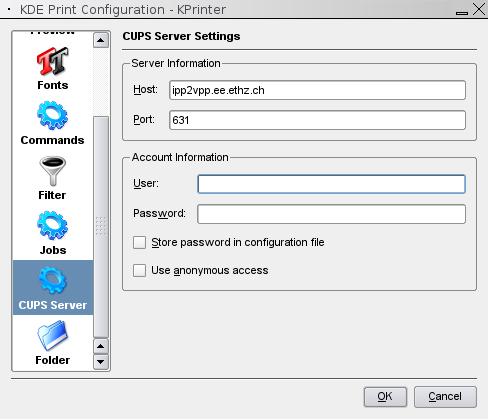Screen dimensions: 488x419
Task: Click the sidebar vertical scrollbar handle
Action: coord(101,227)
